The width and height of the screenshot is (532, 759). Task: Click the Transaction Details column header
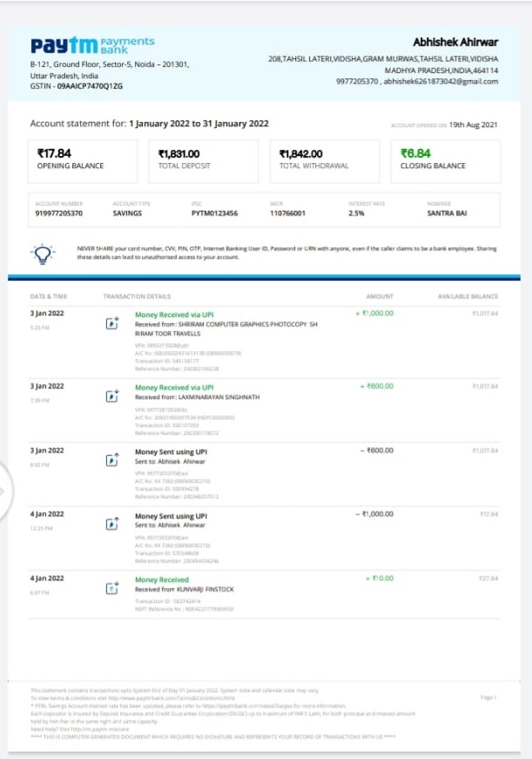137,296
